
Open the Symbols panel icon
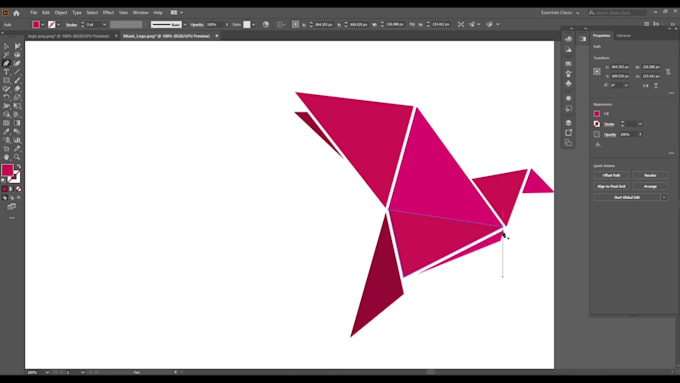click(569, 83)
